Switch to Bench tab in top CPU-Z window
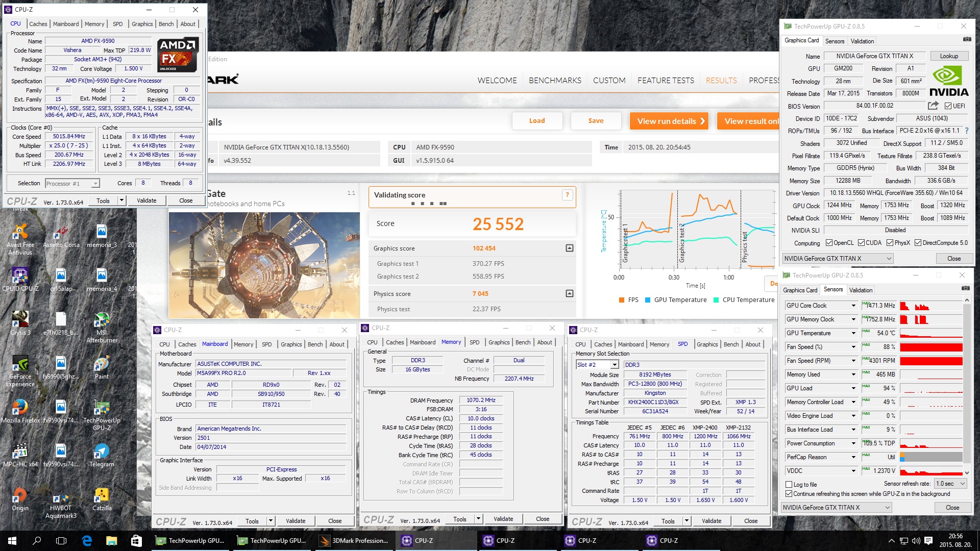Viewport: 980px width, 551px height. click(166, 24)
